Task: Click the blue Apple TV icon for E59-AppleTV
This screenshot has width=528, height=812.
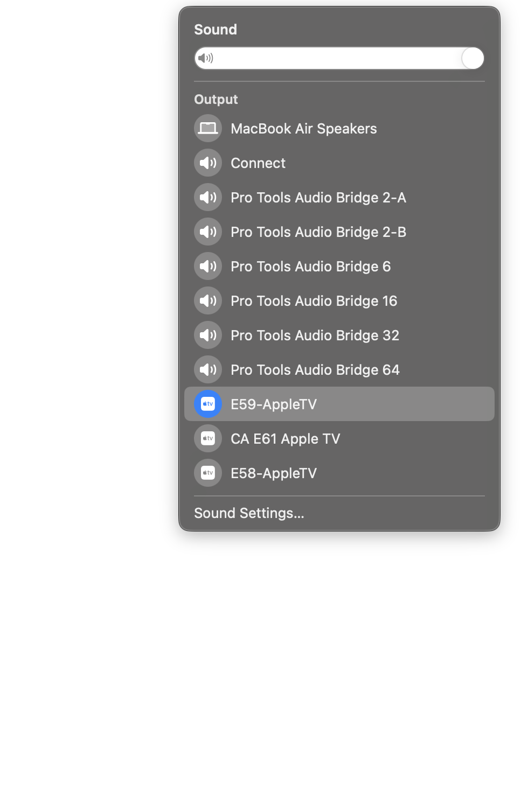Action: pyautogui.click(x=208, y=404)
